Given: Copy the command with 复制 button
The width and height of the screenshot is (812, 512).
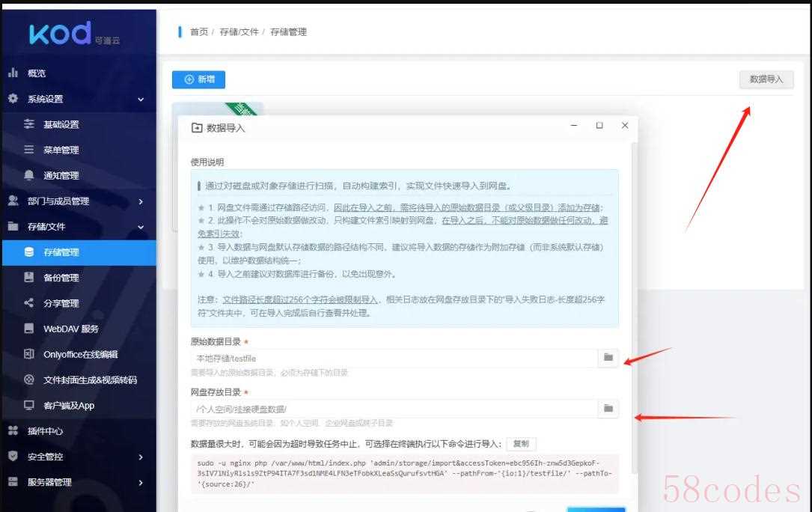Looking at the screenshot, I should [521, 444].
